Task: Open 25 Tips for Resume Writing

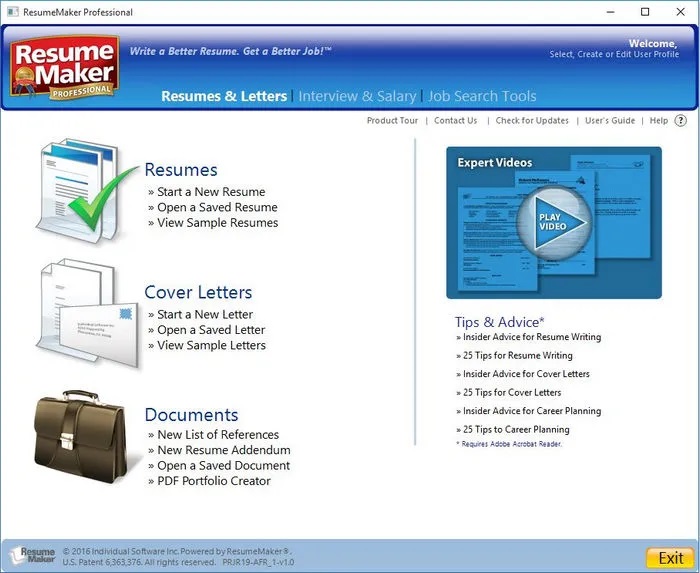Action: coord(518,356)
